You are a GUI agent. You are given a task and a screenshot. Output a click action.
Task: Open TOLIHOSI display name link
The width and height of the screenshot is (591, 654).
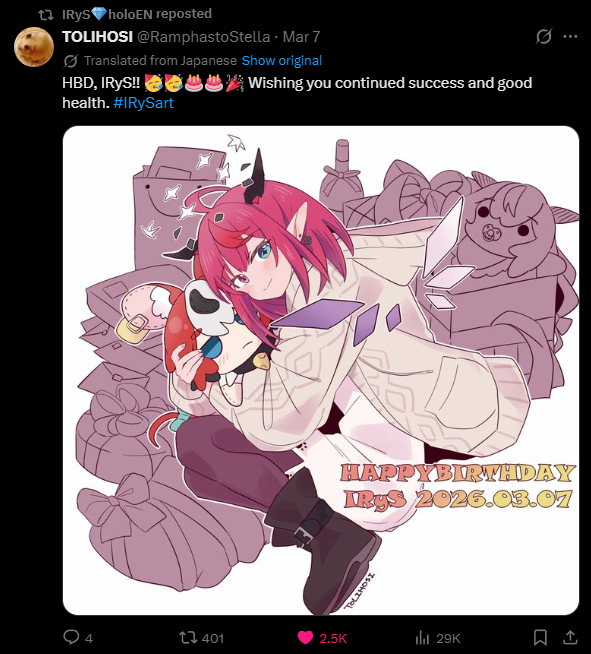point(98,37)
